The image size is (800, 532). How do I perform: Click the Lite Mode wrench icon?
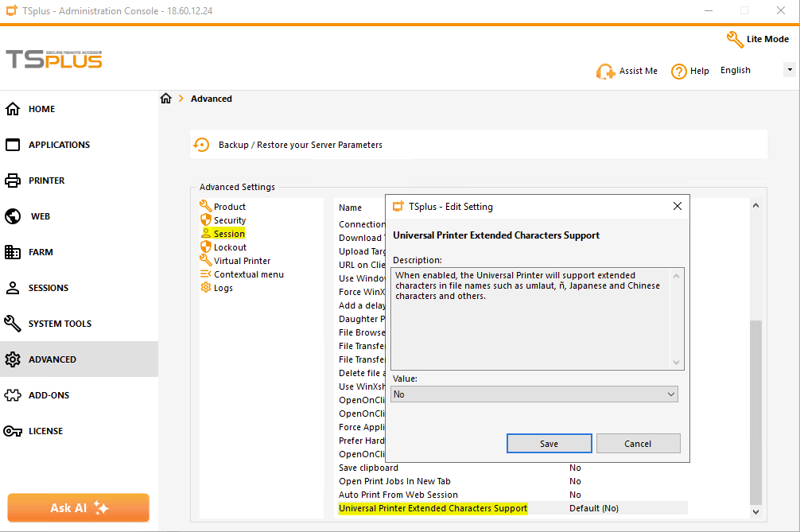(x=735, y=39)
